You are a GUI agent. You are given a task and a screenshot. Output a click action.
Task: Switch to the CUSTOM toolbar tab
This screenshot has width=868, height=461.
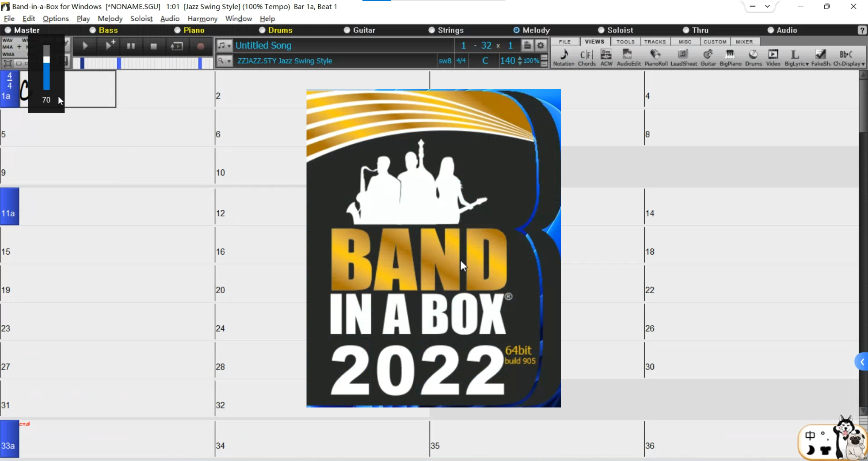(x=715, y=42)
